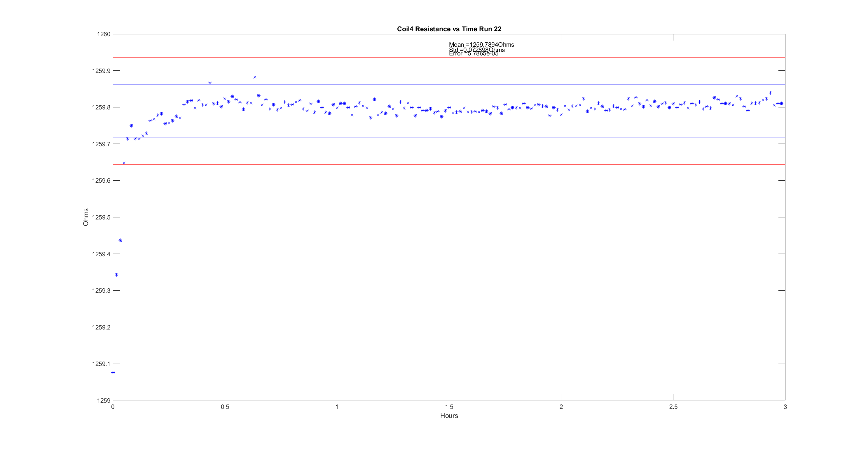
Task: Click the 2.5 x-axis tick label
Action: [x=673, y=407]
